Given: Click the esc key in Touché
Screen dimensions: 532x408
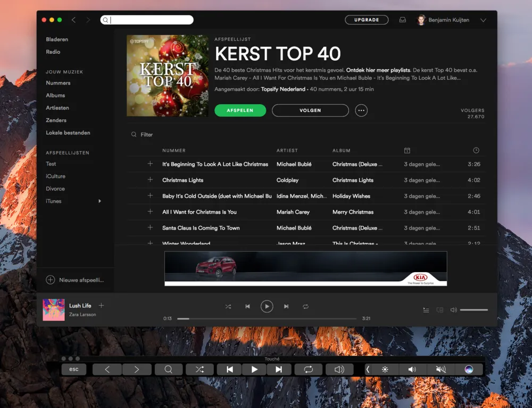Looking at the screenshot, I should click(73, 369).
